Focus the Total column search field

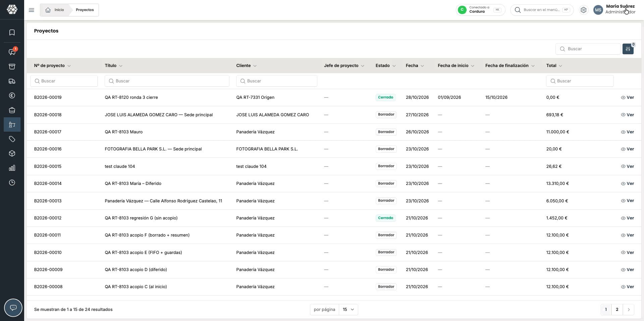click(x=580, y=81)
